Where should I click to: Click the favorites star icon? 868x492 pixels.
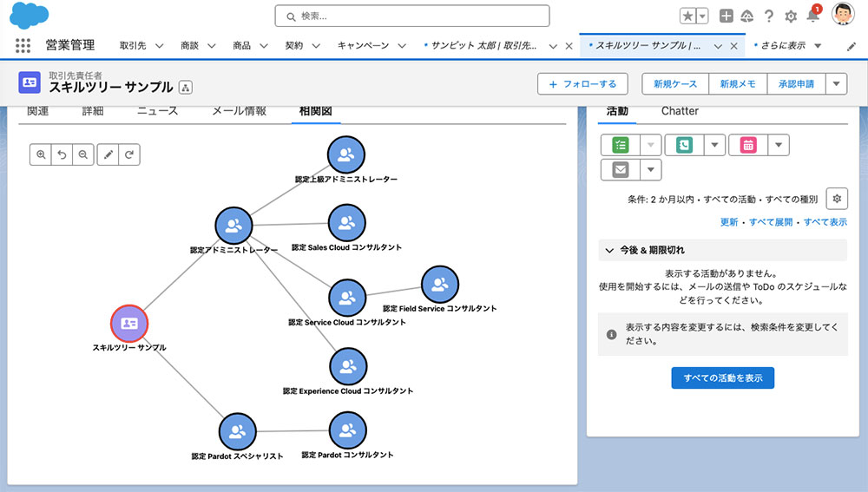coord(687,16)
